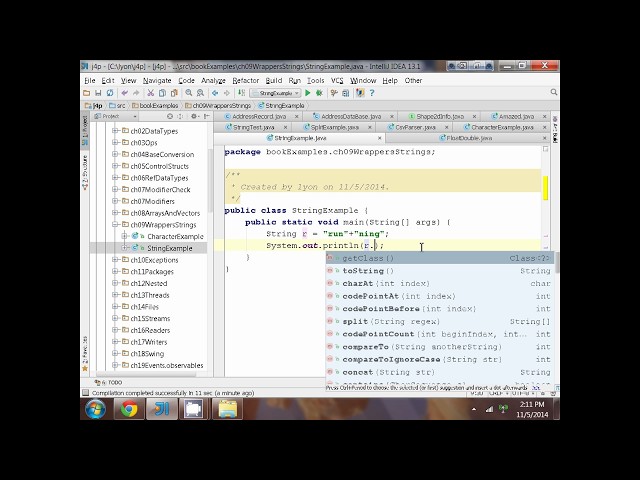The height and width of the screenshot is (480, 640).
Task: Click the Synchronize refresh icon
Action: 110,93
